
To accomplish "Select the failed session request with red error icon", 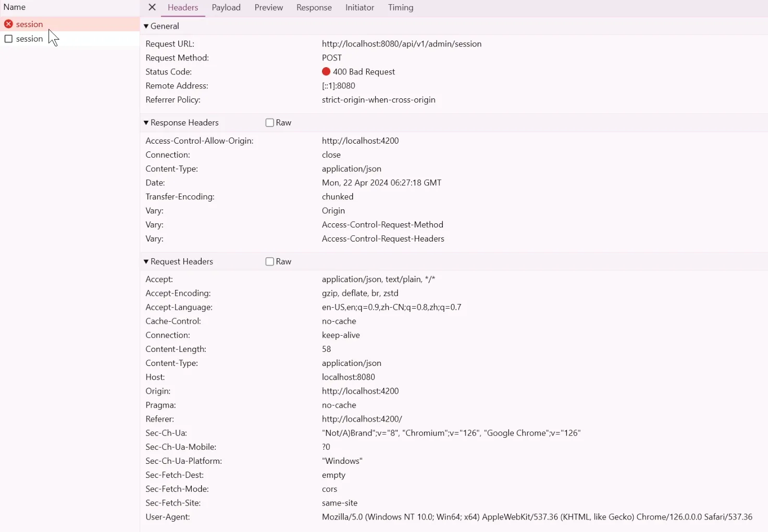I will coord(70,24).
